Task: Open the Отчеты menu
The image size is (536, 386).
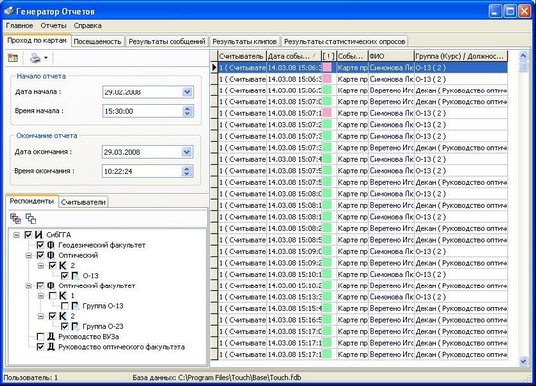Action: click(x=53, y=26)
